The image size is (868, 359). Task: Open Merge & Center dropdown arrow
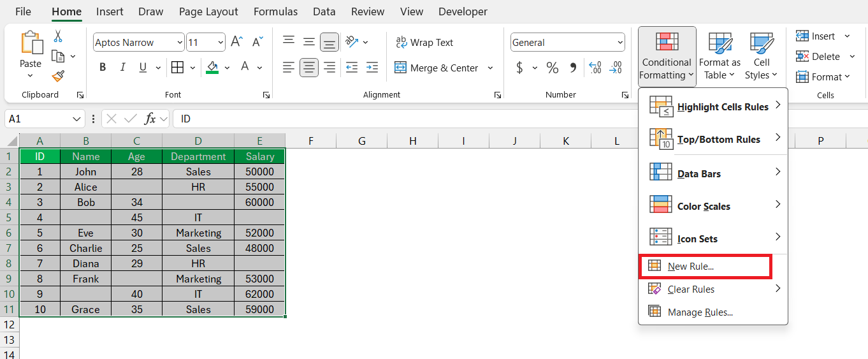point(490,68)
